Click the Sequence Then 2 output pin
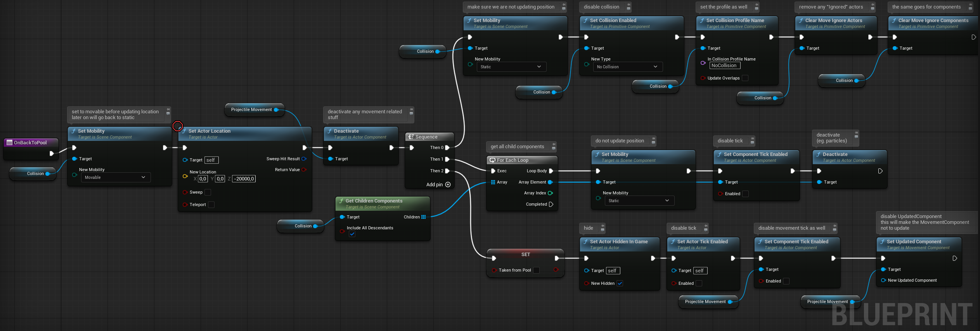Image resolution: width=980 pixels, height=331 pixels. pyautogui.click(x=447, y=171)
